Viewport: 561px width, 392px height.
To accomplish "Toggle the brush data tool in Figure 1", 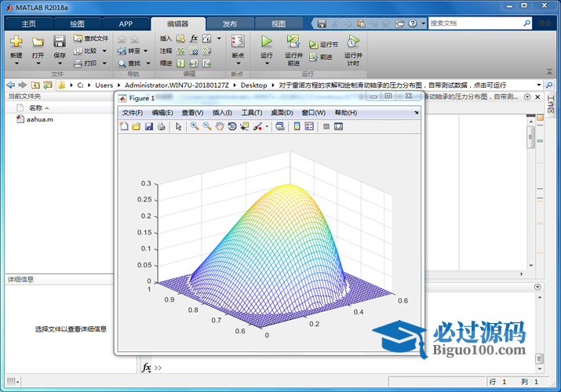I will (257, 126).
